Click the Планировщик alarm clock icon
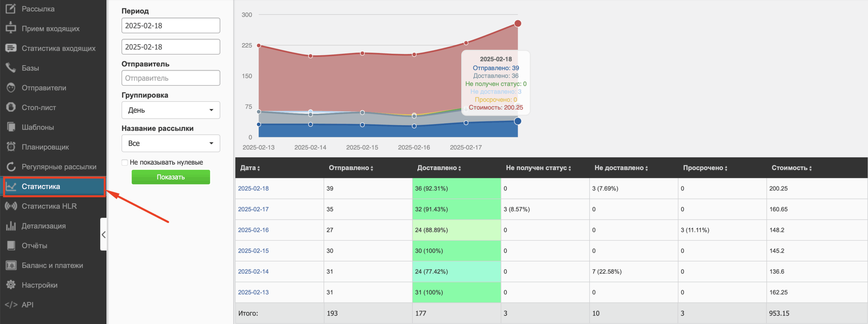This screenshot has width=868, height=324. click(11, 147)
